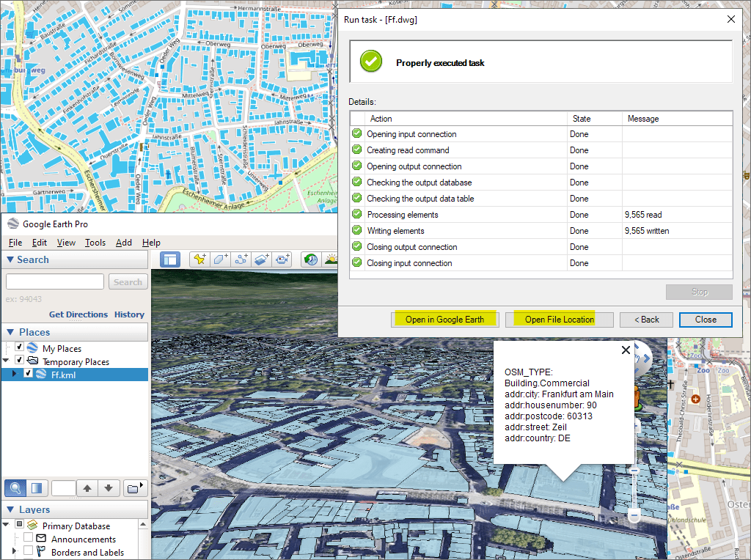751x560 pixels.
Task: Click the Message column header
Action: tap(677, 118)
